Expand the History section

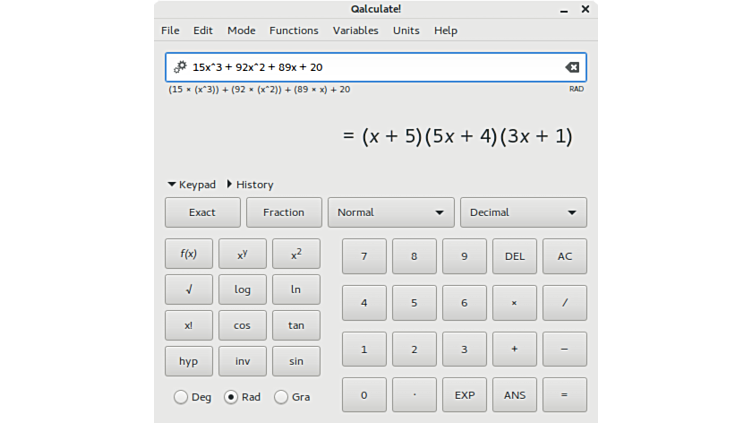pyautogui.click(x=249, y=184)
